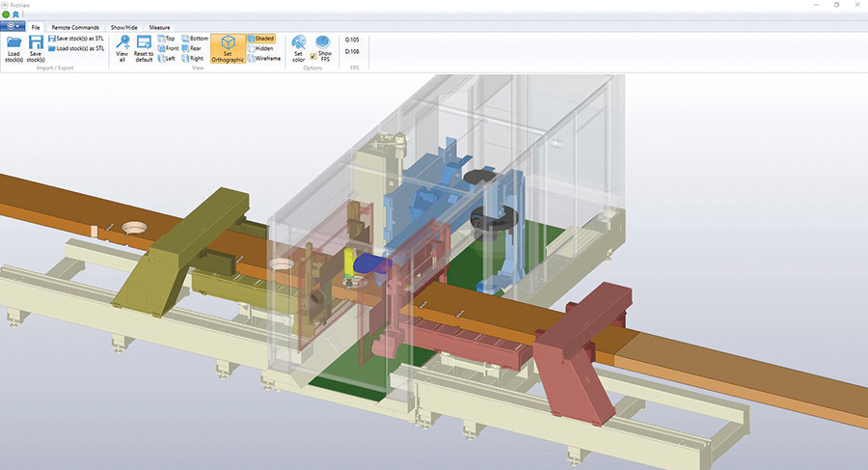The width and height of the screenshot is (868, 470).
Task: Open the Remote Commands tab
Action: 75,27
